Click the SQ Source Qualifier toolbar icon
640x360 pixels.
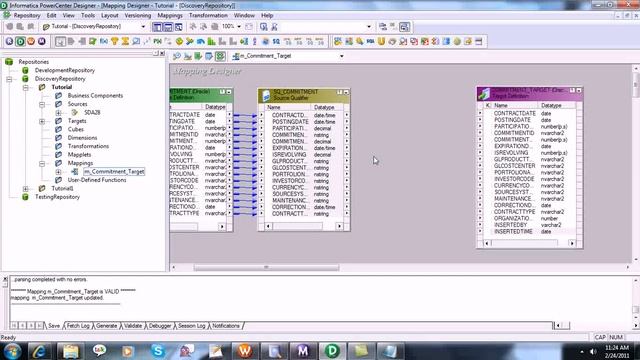276,41
